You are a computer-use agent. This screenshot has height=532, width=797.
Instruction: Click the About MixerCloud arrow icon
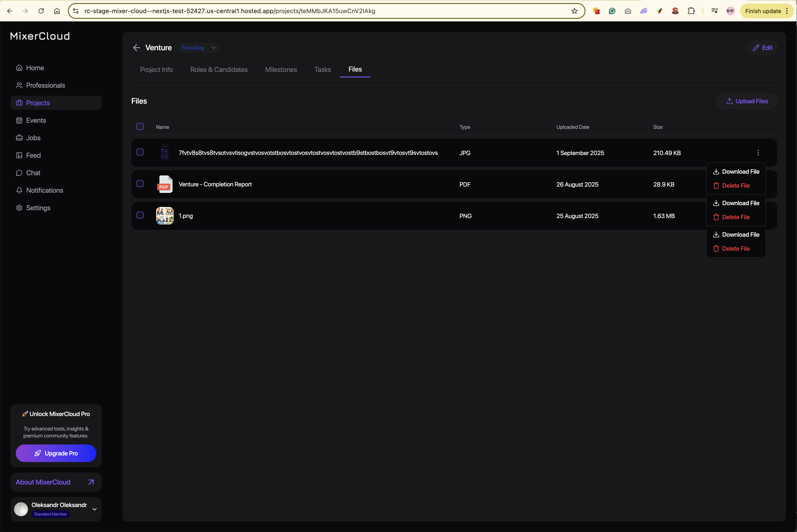(x=91, y=482)
